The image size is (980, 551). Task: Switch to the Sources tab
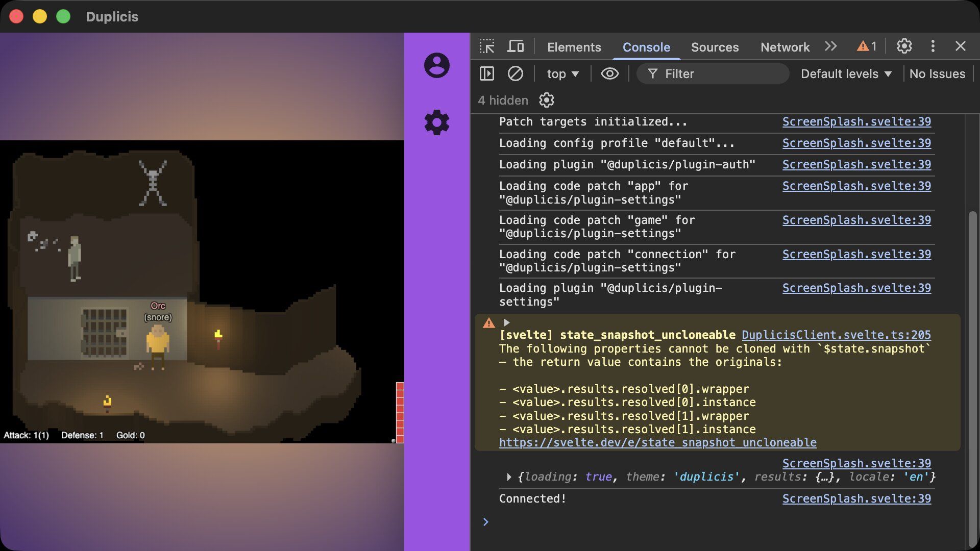(715, 47)
